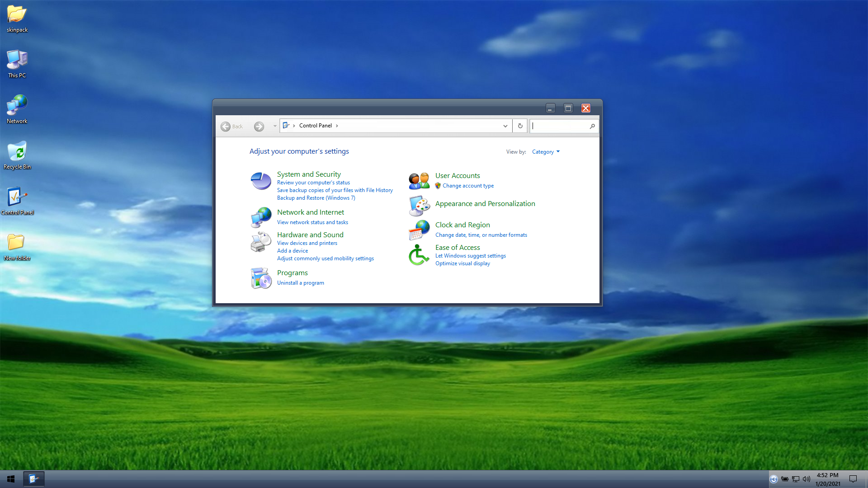Expand the address bar history dropdown

(505, 126)
